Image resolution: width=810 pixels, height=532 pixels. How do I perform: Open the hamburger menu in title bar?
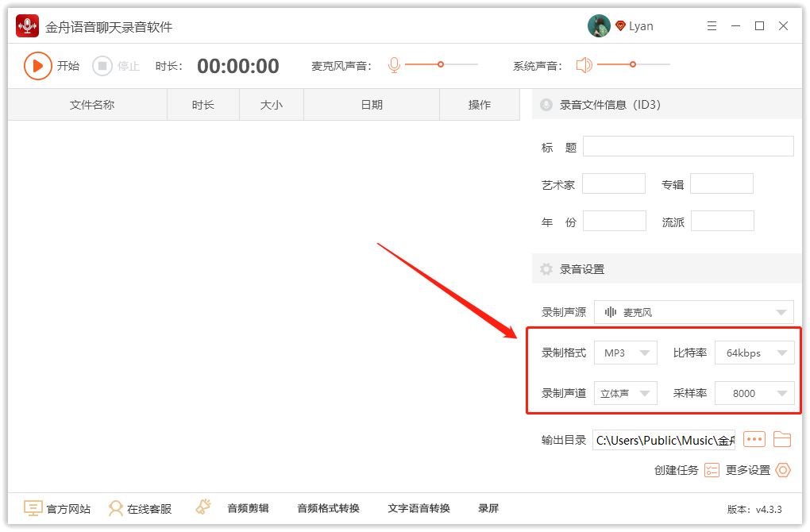[x=712, y=26]
